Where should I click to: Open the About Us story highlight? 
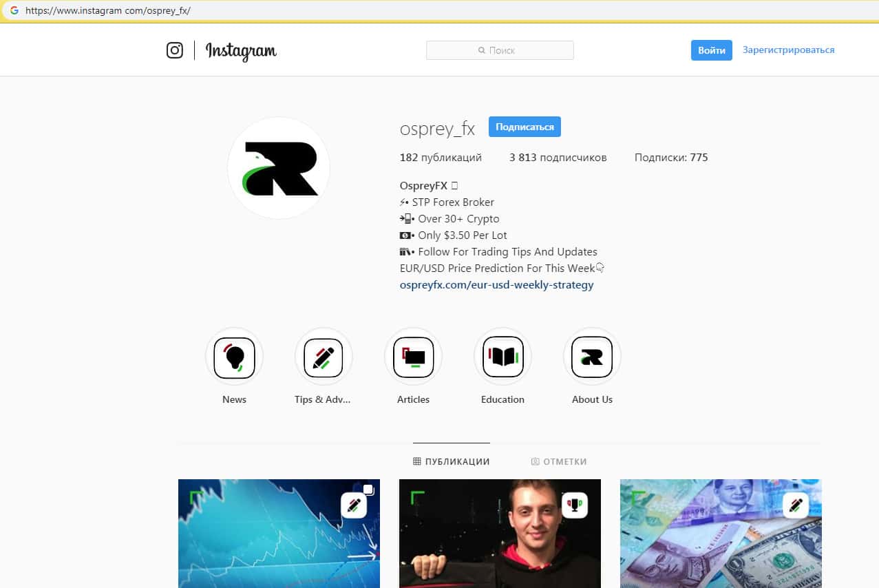(592, 357)
